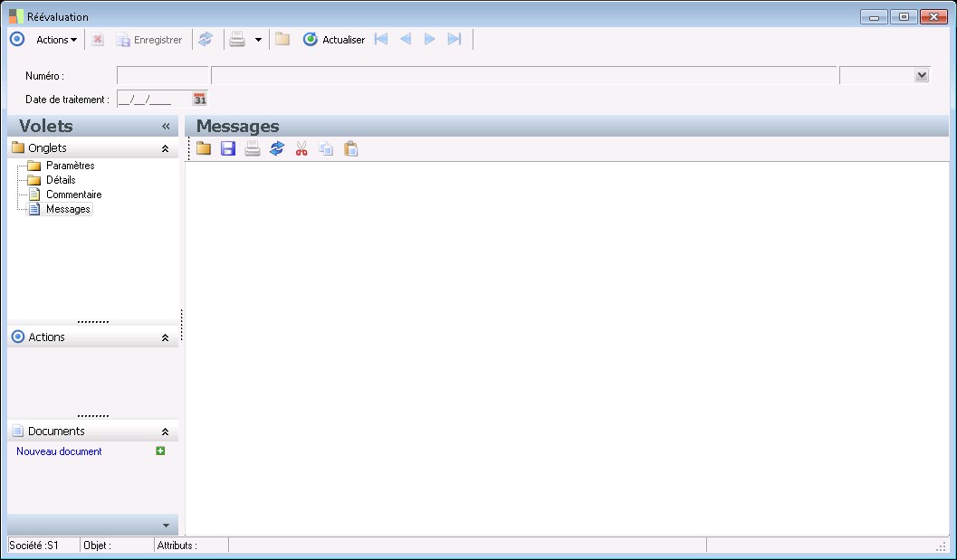Image resolution: width=957 pixels, height=560 pixels.
Task: Click the printer icon in top toolbar
Action: coord(237,40)
